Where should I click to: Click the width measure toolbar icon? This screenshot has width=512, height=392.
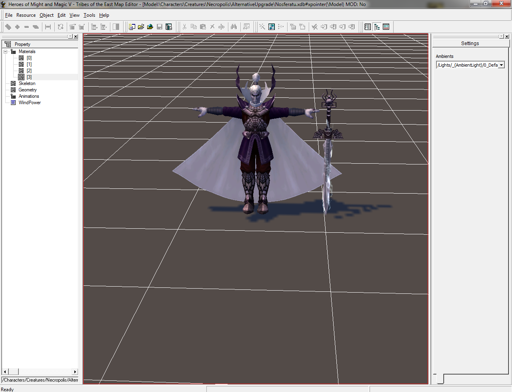(x=48, y=27)
